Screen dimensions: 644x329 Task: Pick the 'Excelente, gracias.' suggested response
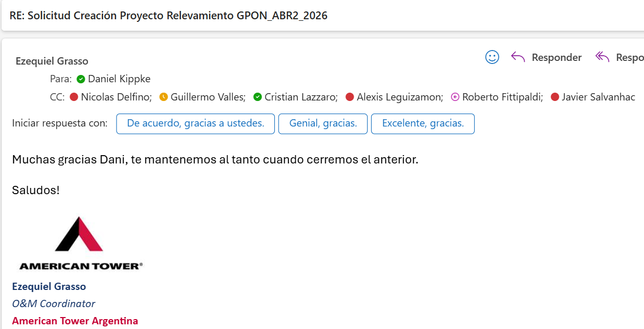[423, 124]
